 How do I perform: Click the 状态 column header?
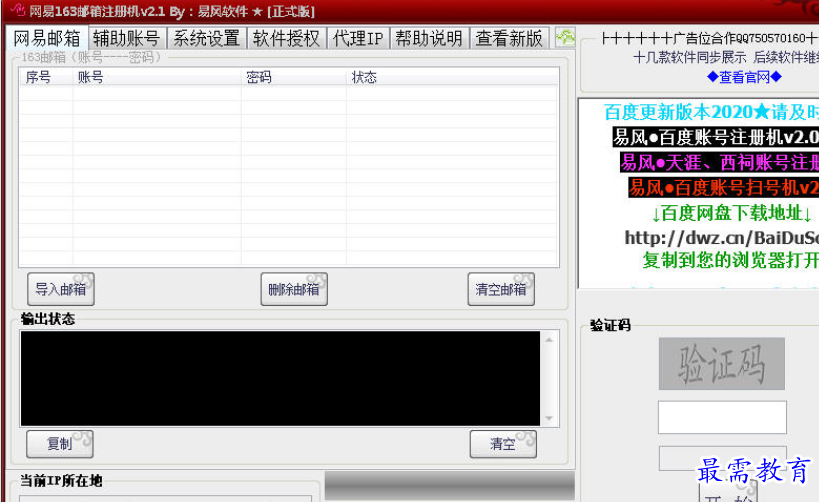[x=452, y=77]
